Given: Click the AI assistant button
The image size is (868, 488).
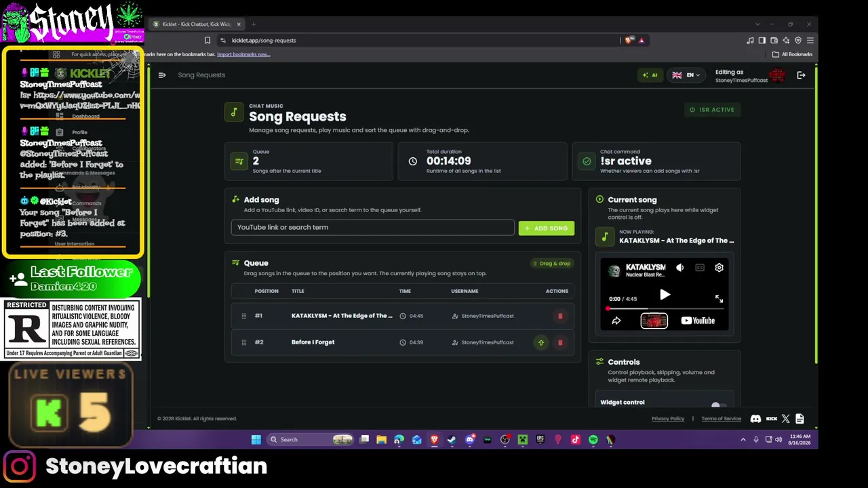Looking at the screenshot, I should (650, 75).
